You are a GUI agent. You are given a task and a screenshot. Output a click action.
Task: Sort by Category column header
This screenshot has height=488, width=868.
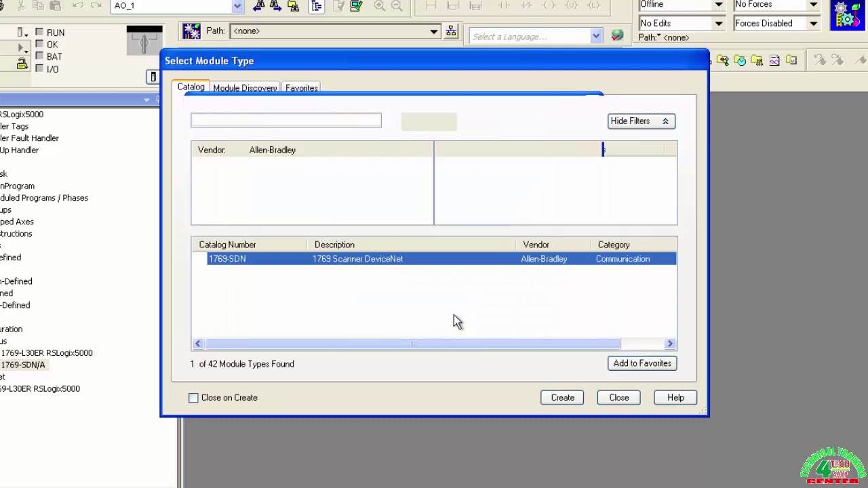(634, 245)
